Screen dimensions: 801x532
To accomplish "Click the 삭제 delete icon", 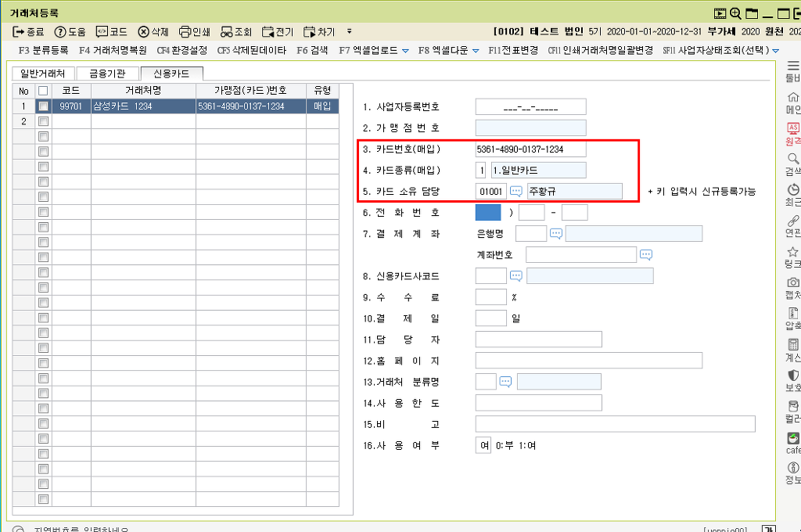I will pos(144,31).
